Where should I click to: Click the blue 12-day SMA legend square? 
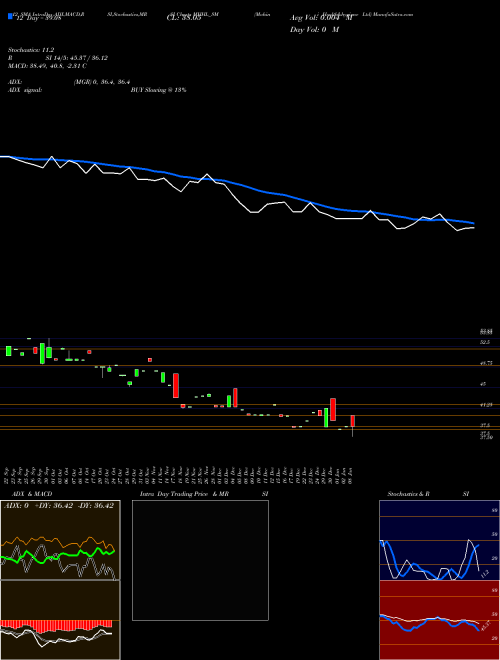point(10,17)
